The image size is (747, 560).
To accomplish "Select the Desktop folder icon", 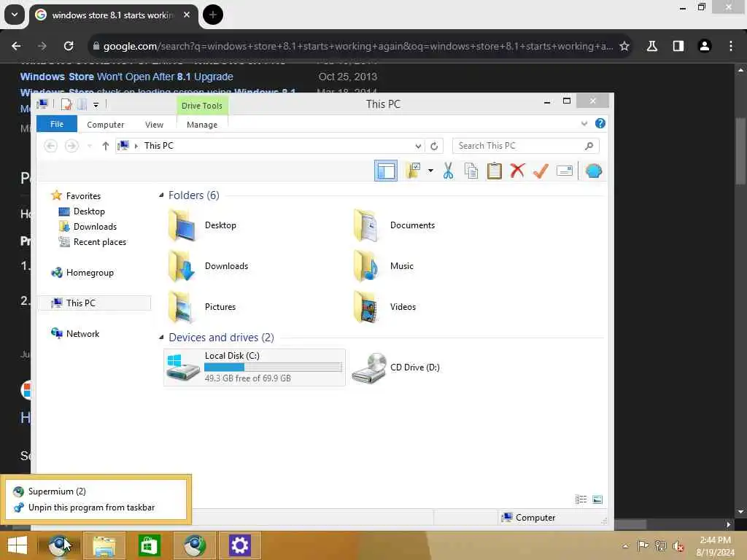I will (181, 225).
